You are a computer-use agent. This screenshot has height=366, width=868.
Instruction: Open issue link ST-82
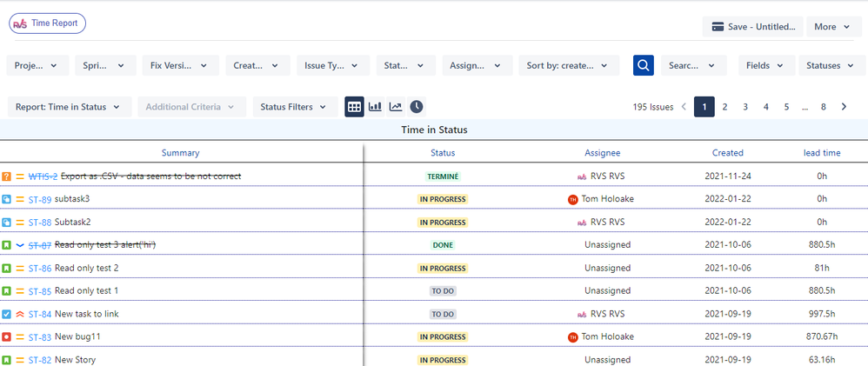point(40,360)
